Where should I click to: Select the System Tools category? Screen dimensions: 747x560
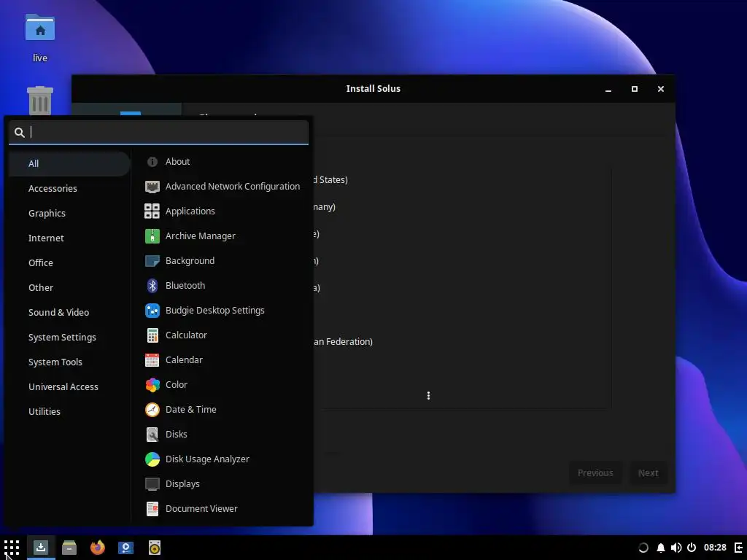69,362
